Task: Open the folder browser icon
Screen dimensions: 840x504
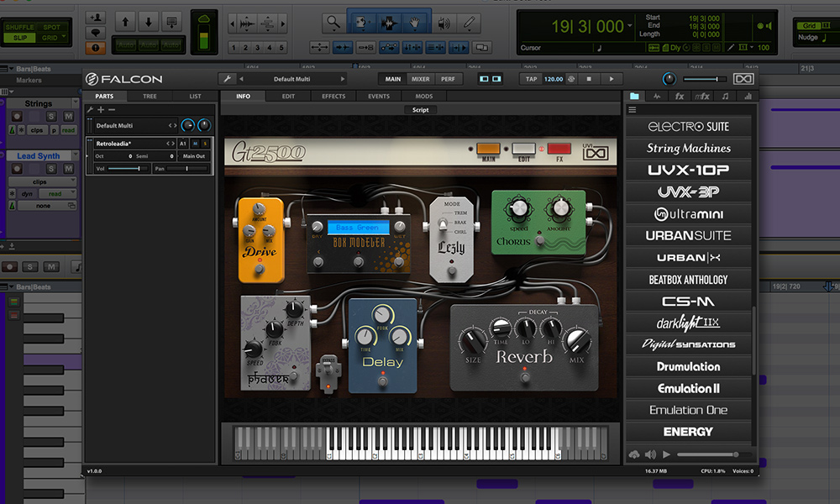Action: [634, 97]
